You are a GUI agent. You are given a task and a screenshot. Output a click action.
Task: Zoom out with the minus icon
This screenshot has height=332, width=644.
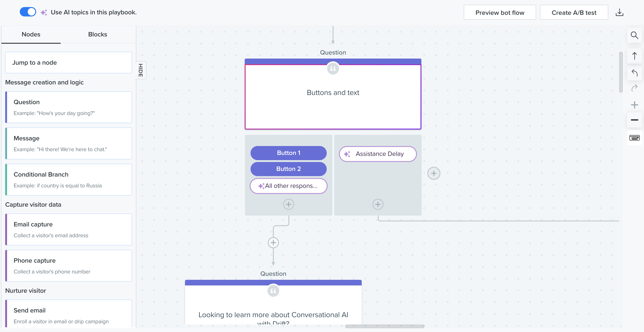coord(634,120)
